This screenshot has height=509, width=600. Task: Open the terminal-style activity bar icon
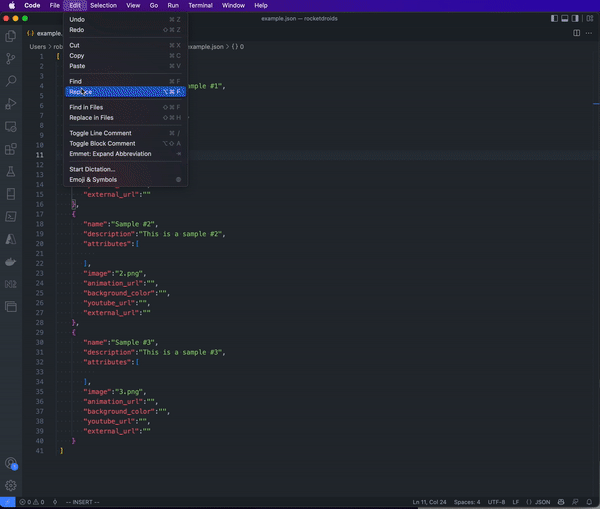click(x=11, y=217)
